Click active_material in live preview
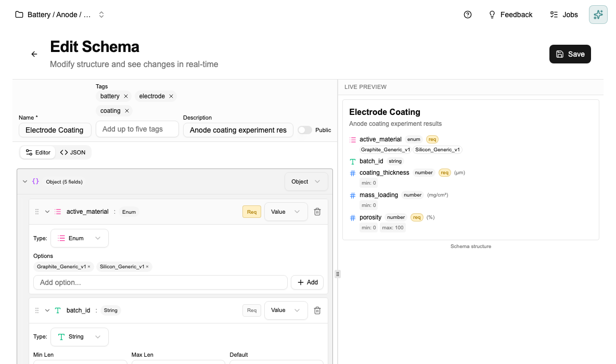The width and height of the screenshot is (616, 364). [380, 139]
